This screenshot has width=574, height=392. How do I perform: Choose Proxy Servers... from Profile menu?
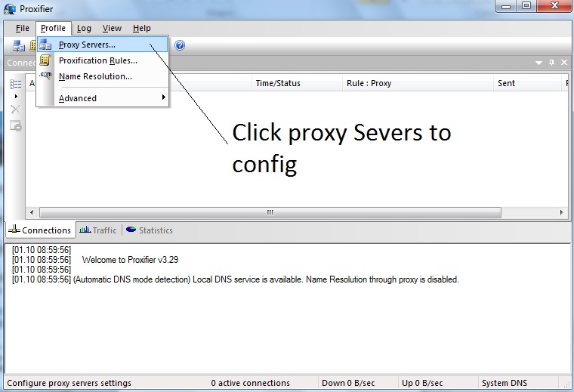[x=103, y=45]
